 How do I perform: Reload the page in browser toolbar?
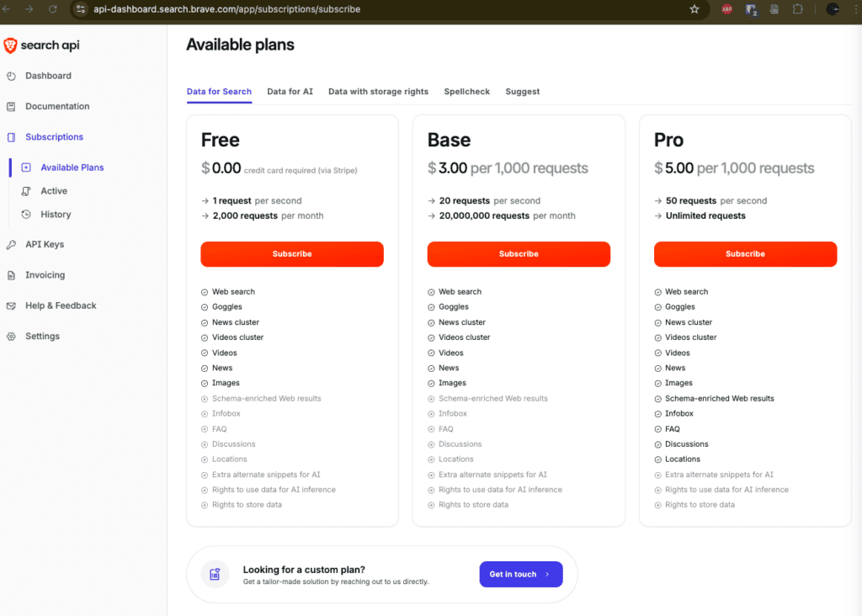coord(53,8)
